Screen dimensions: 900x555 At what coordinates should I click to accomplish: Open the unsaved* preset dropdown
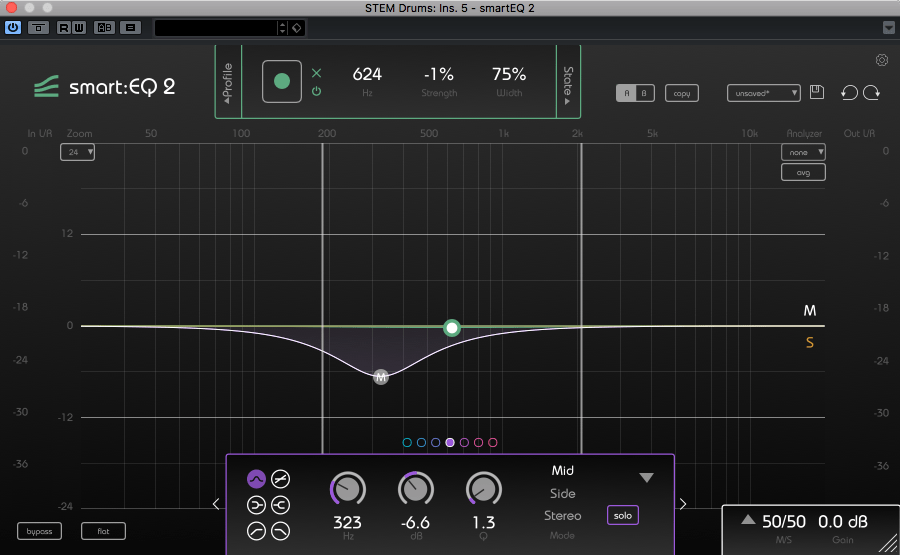coord(763,93)
